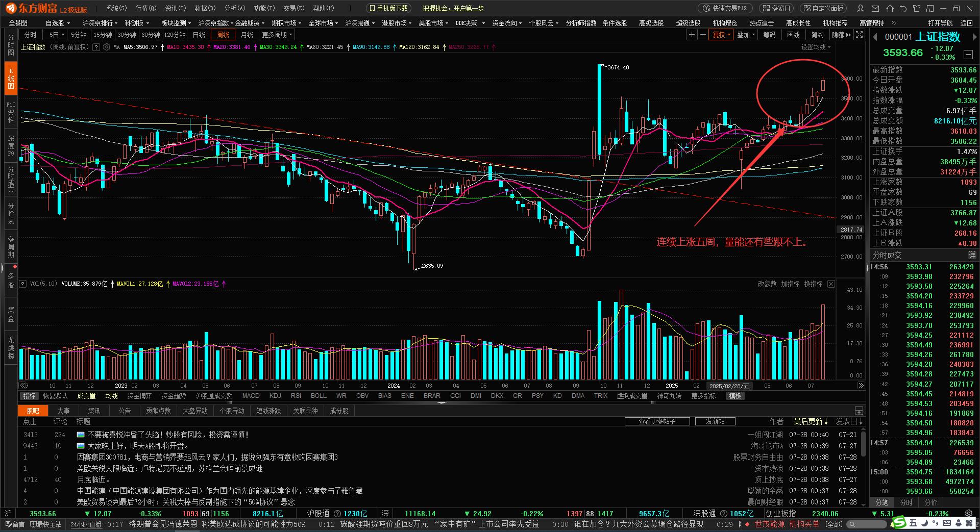
Task: Expand the 5日 period dropdown
Action: coord(56,35)
